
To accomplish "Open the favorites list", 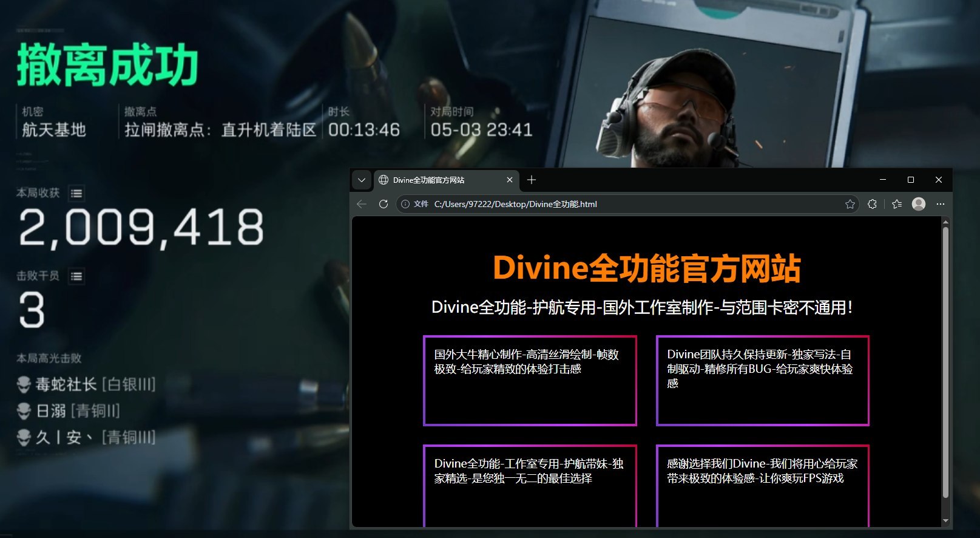I will 897,204.
